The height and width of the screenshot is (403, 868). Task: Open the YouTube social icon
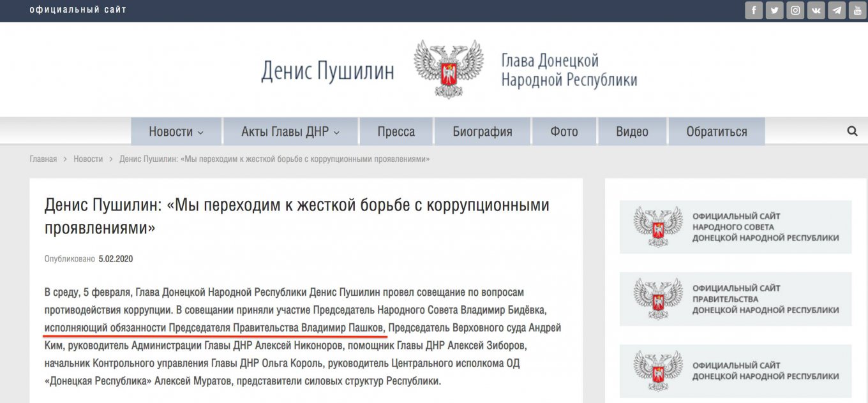tap(857, 10)
